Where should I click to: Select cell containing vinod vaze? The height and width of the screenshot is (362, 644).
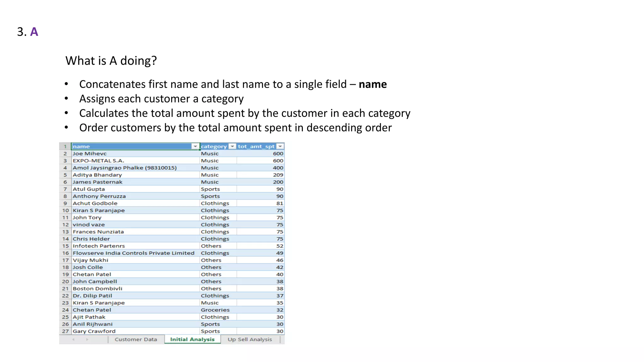tap(136, 225)
